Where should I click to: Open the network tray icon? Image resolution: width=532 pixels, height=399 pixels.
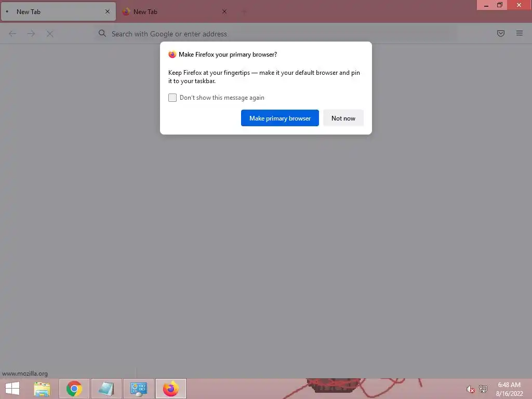tap(483, 389)
